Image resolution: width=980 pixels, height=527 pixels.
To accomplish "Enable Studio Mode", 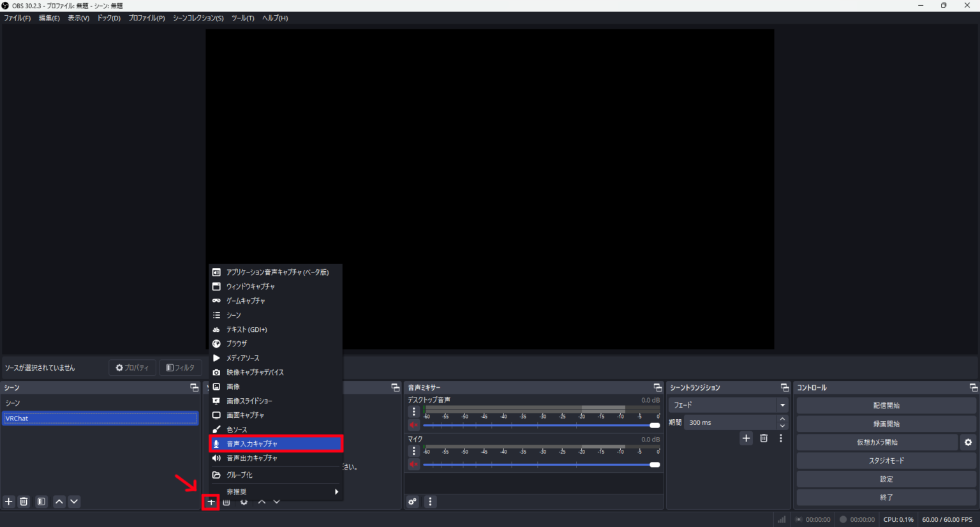I will 886,460.
